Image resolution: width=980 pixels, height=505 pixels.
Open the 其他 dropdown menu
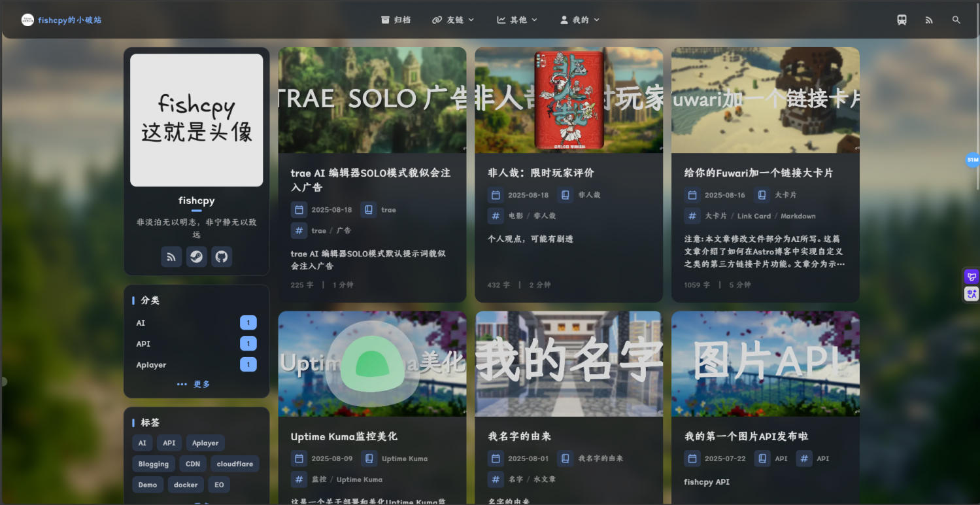[x=517, y=20]
